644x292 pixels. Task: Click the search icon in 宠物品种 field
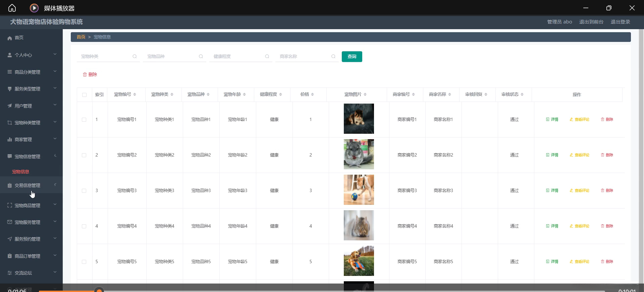[x=201, y=56]
